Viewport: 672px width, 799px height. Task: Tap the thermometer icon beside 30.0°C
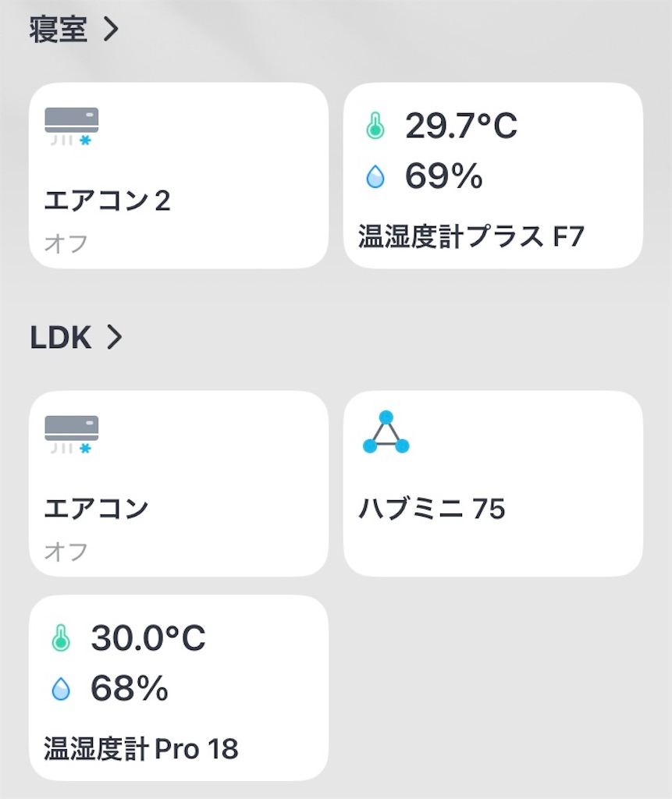pyautogui.click(x=61, y=638)
